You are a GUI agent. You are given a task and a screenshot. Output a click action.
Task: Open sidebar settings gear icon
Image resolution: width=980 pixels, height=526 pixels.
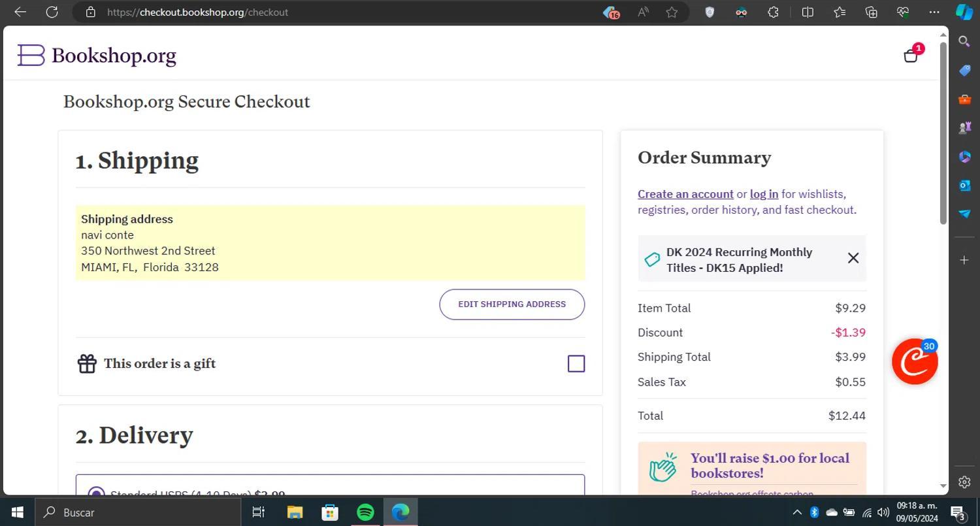coord(964,482)
